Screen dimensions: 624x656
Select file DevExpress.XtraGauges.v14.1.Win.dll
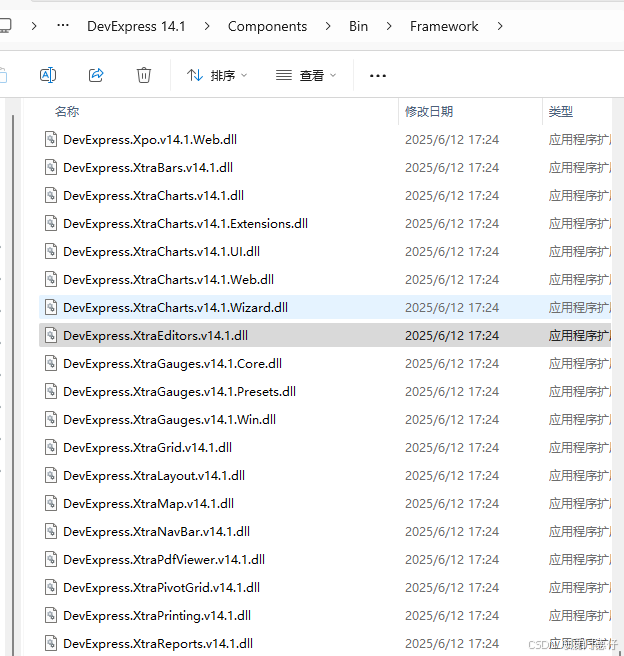coord(325,420)
